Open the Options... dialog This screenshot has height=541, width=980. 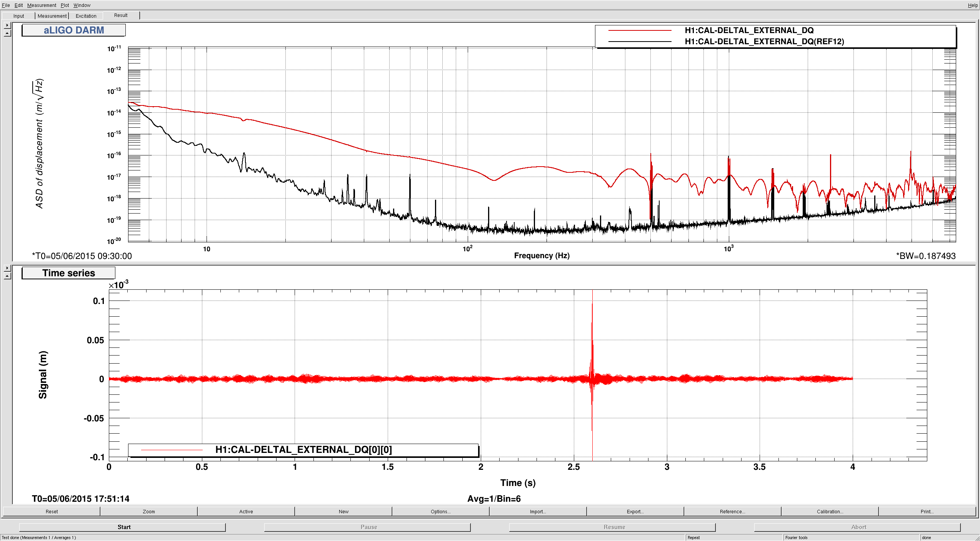point(441,511)
